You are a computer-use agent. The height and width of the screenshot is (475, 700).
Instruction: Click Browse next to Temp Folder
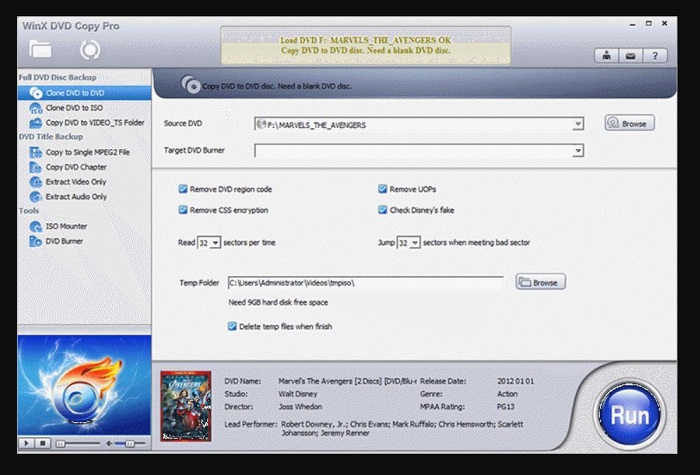(541, 283)
